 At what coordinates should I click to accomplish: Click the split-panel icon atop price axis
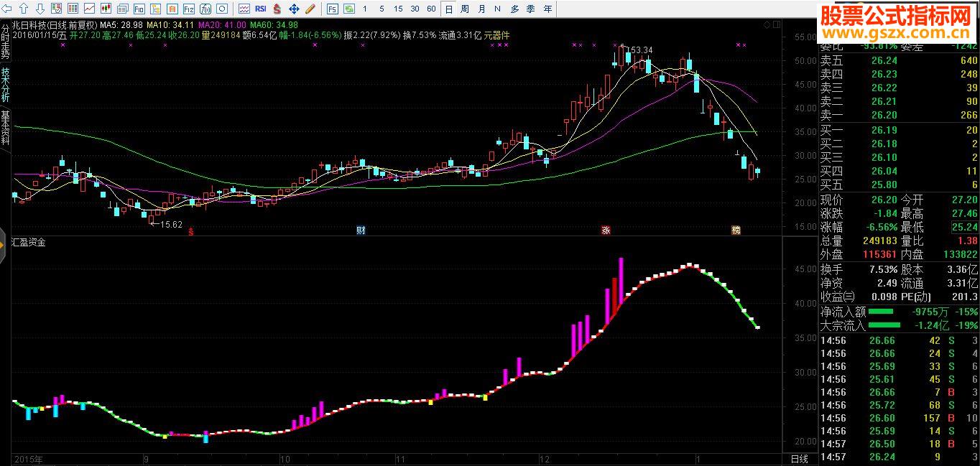coord(776,24)
